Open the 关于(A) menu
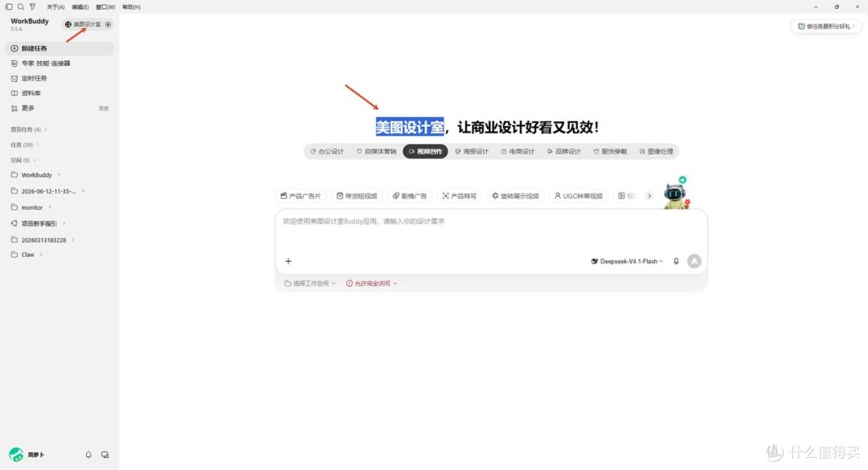868x470 pixels. pos(55,7)
